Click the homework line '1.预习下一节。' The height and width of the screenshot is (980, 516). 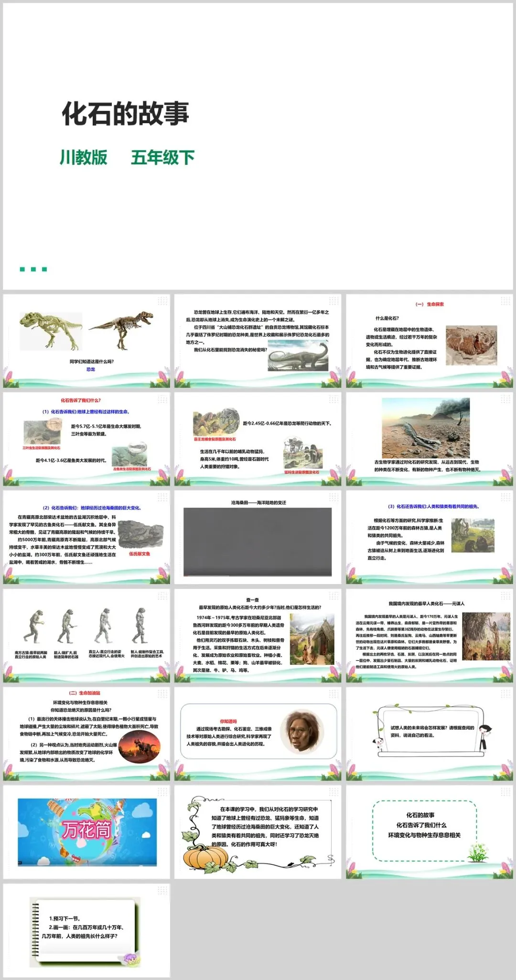(64, 918)
